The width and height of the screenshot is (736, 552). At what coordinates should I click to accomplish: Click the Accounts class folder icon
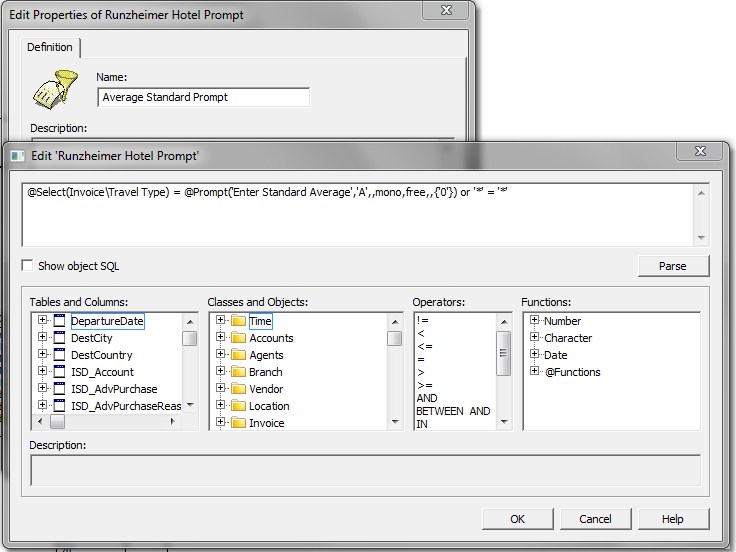pos(238,338)
